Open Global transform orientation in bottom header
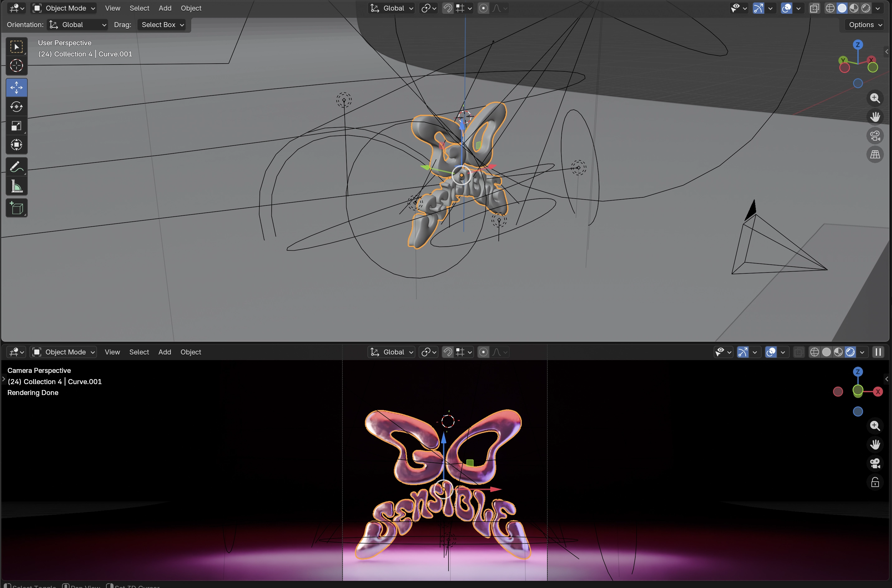This screenshot has width=892, height=588. click(x=392, y=352)
